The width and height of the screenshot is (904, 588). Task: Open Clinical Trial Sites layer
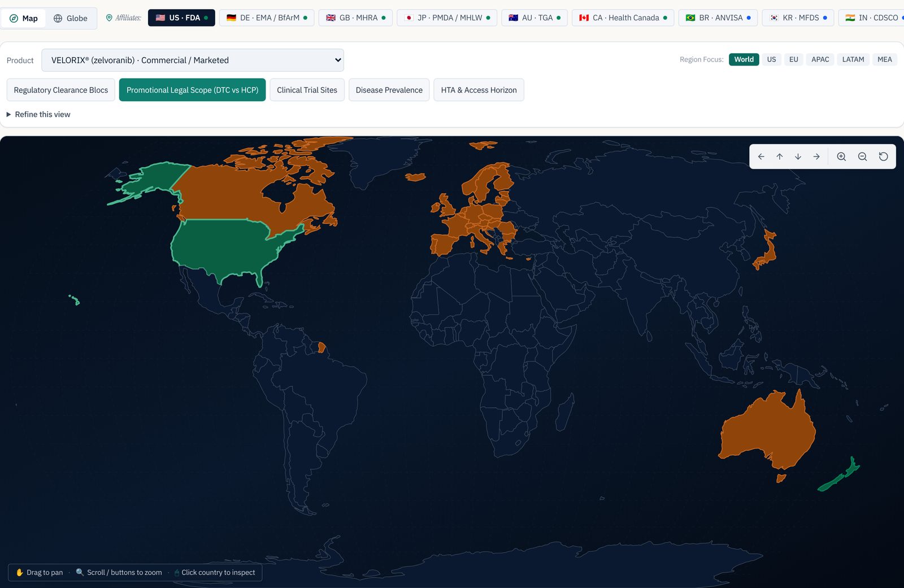(307, 90)
